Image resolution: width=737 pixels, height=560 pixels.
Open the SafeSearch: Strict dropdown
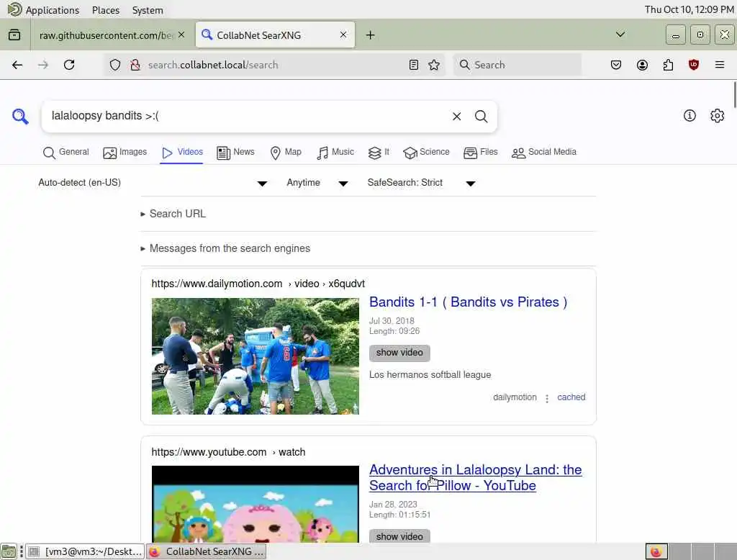422,183
